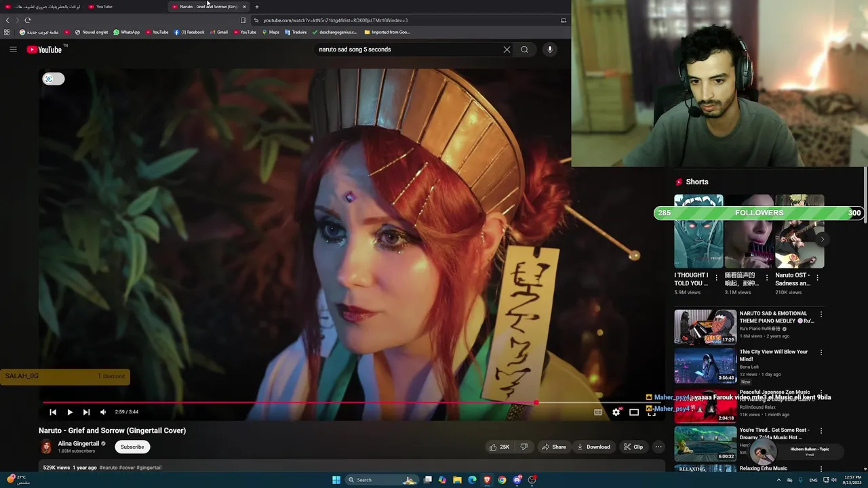Open the Windows Start menu
Image resolution: width=868 pixels, height=488 pixels.
[336, 480]
